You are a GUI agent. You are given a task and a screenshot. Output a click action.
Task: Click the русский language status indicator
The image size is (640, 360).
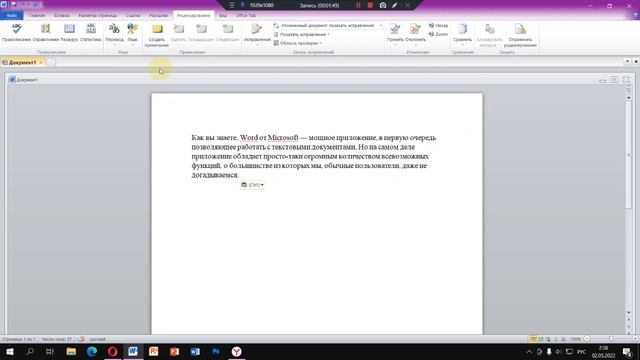click(x=97, y=339)
